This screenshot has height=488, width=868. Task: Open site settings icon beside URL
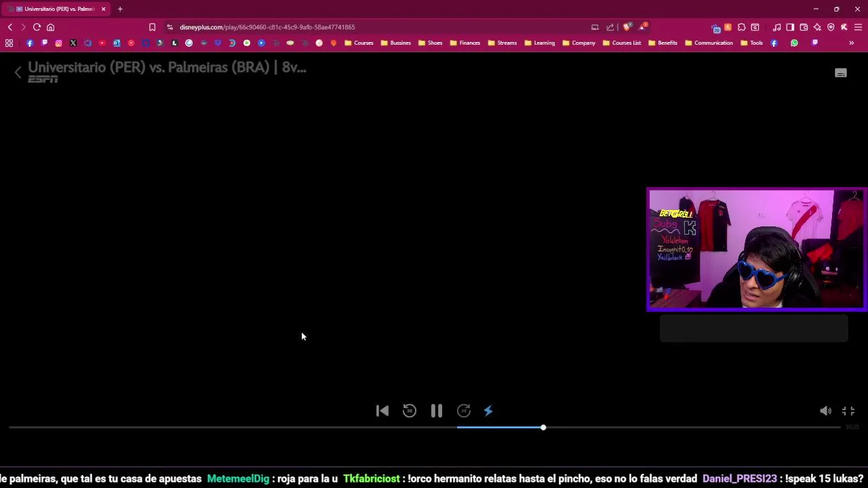(x=170, y=27)
